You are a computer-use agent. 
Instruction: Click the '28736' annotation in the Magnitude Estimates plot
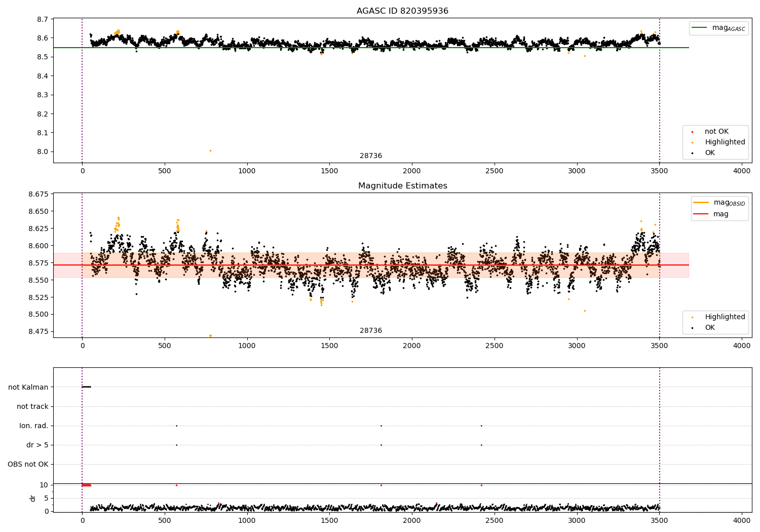371,331
